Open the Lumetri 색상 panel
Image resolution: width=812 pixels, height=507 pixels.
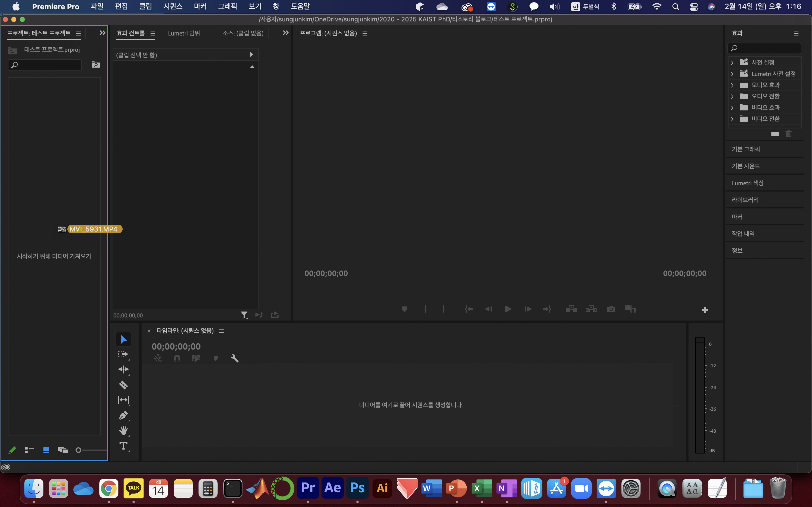(748, 183)
